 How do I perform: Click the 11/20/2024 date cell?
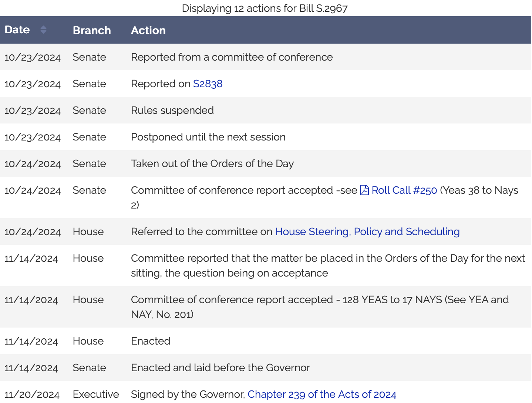[x=32, y=394]
